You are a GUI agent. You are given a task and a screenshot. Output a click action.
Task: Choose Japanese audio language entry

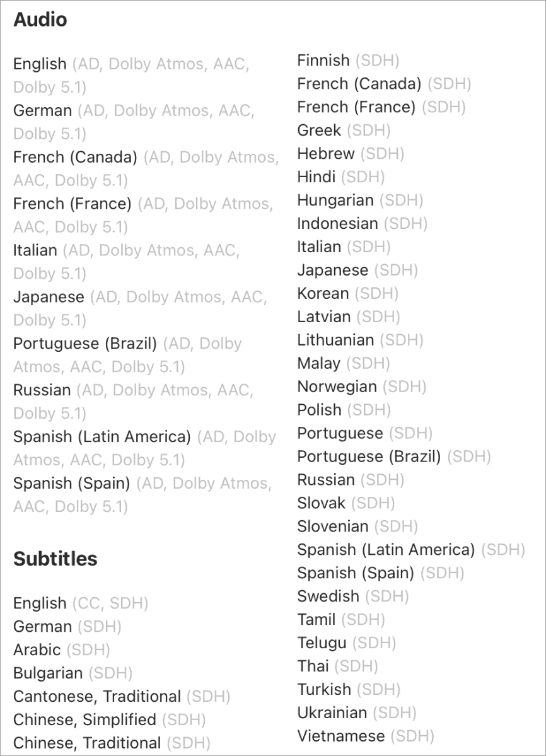point(49,297)
